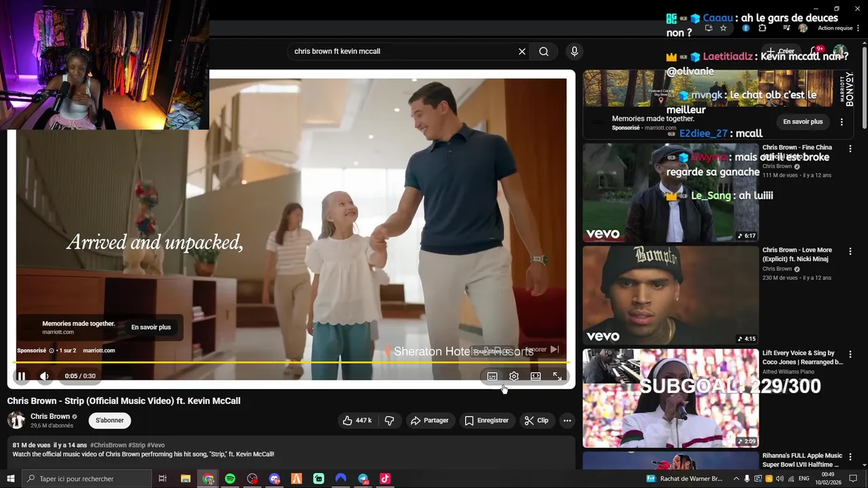This screenshot has width=868, height=488.
Task: Pause the video with the pause button
Action: point(21,376)
